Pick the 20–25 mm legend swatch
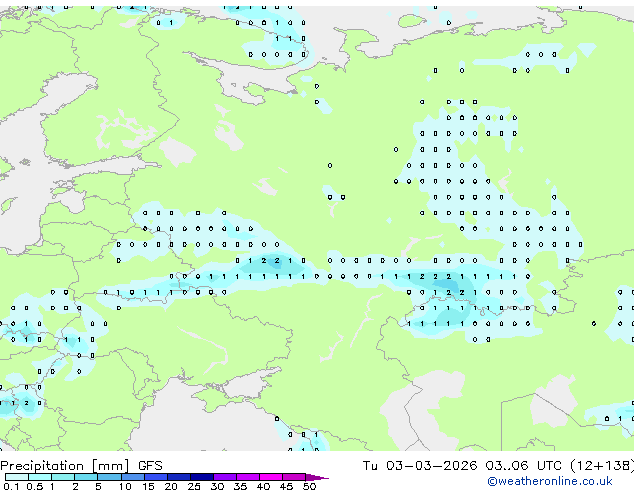This screenshot has width=634, height=490. coord(179,477)
